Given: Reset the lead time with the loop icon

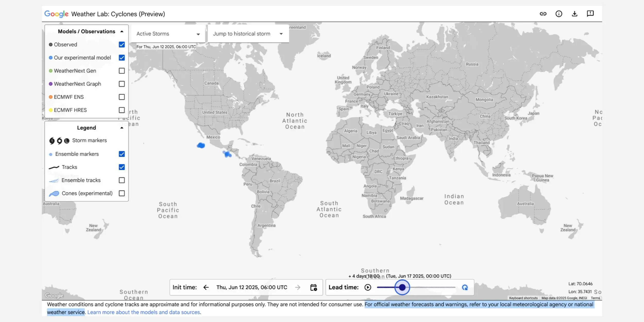Looking at the screenshot, I should pos(465,287).
